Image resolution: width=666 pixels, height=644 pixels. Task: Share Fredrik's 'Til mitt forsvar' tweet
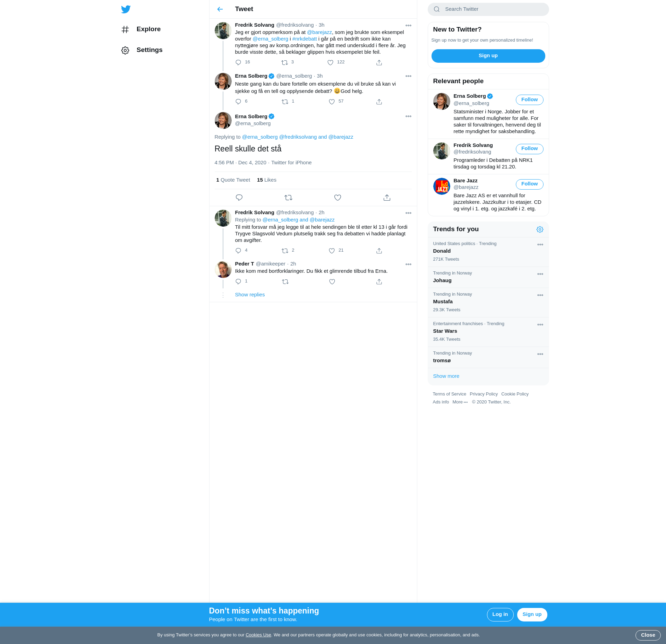click(379, 251)
